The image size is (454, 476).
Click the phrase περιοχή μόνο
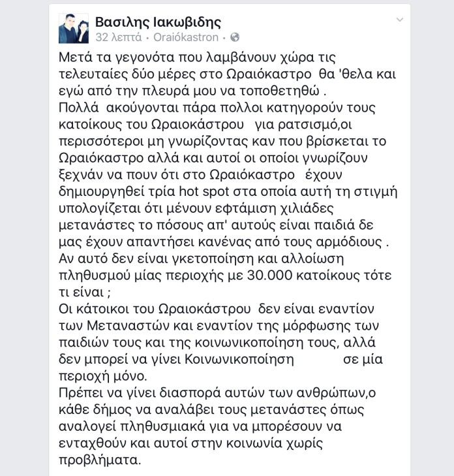click(103, 377)
